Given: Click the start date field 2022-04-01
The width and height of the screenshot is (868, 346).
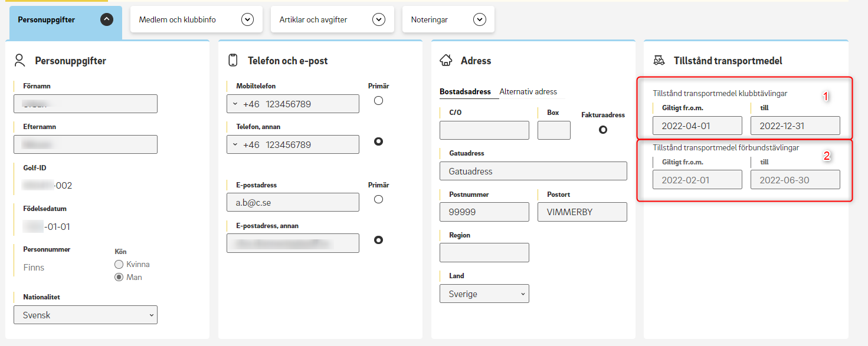Looking at the screenshot, I should pos(697,126).
